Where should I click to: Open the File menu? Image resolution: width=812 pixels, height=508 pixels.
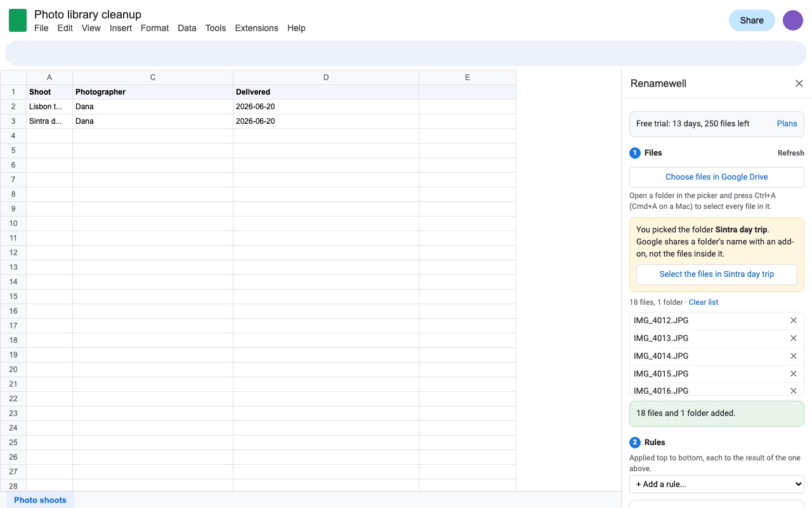click(x=41, y=28)
